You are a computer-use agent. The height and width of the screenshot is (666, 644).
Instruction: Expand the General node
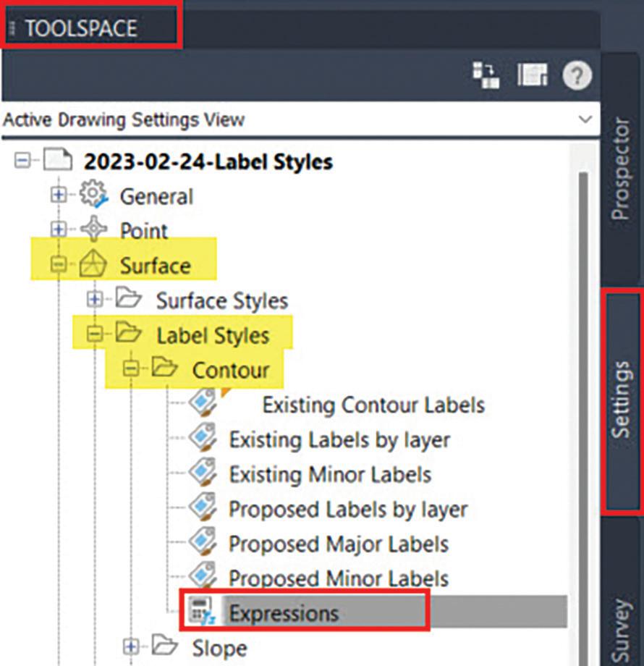click(x=58, y=195)
